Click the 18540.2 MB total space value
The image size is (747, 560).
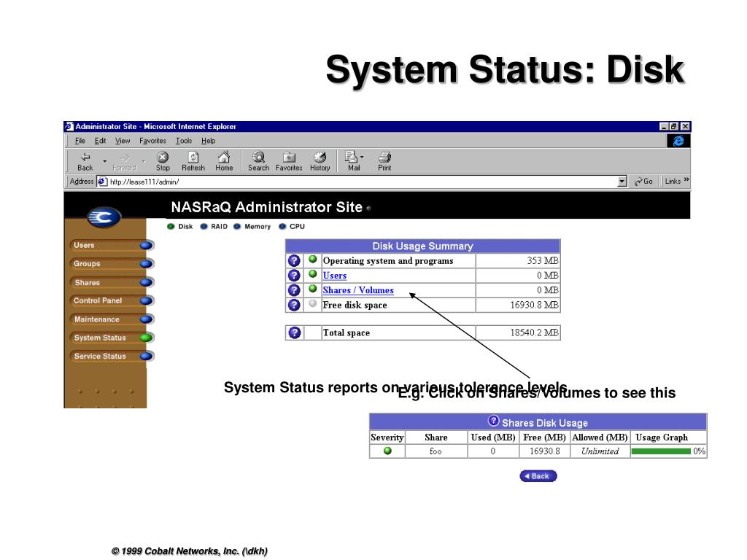coord(534,332)
